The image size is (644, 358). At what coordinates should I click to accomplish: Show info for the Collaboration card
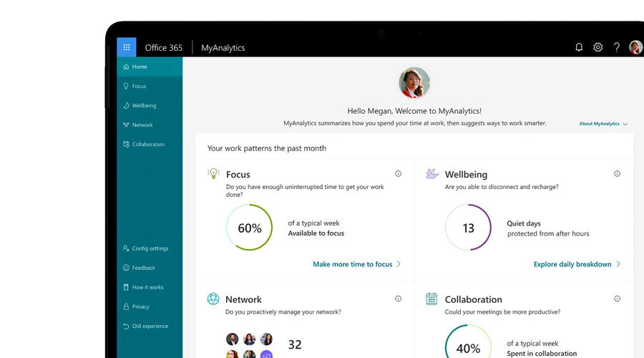[617, 299]
